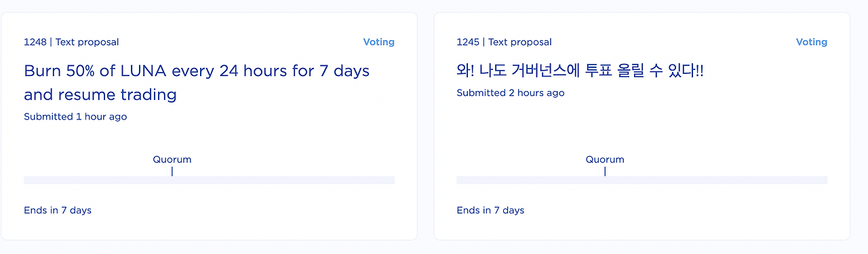Screen dimensions: 868x254
Task: Click the Quorum marker on proposal 1245
Action: pyautogui.click(x=605, y=172)
